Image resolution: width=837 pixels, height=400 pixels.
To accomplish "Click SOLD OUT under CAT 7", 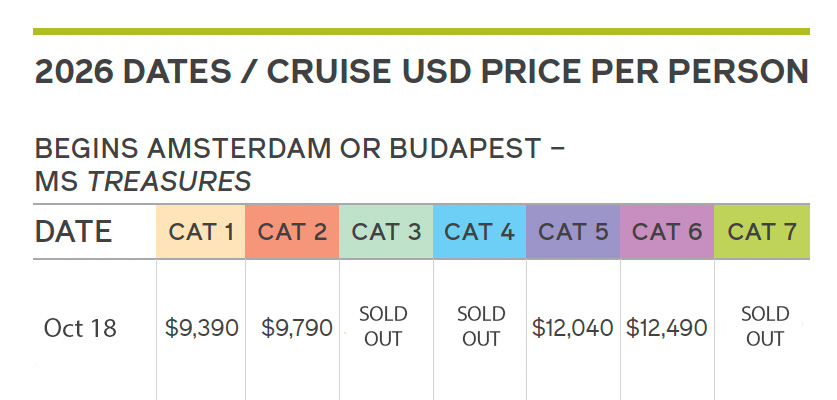I will [x=765, y=327].
